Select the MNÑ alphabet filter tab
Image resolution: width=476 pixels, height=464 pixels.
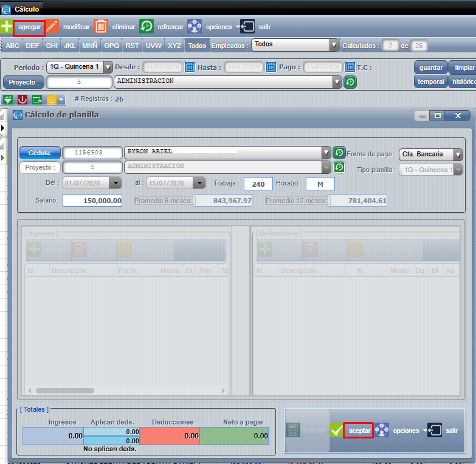tap(90, 46)
